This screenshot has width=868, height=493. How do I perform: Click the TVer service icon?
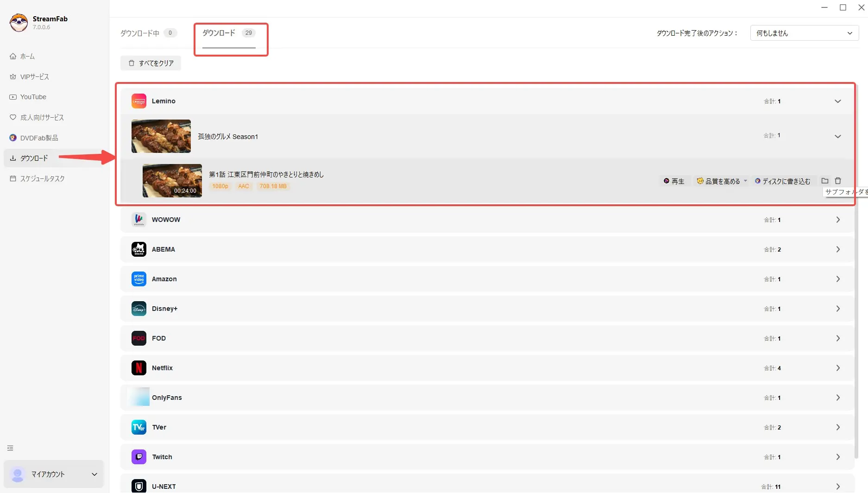[x=139, y=427]
